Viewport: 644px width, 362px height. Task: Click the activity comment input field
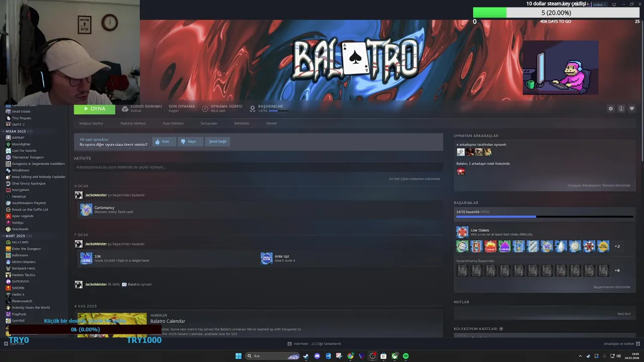click(258, 167)
